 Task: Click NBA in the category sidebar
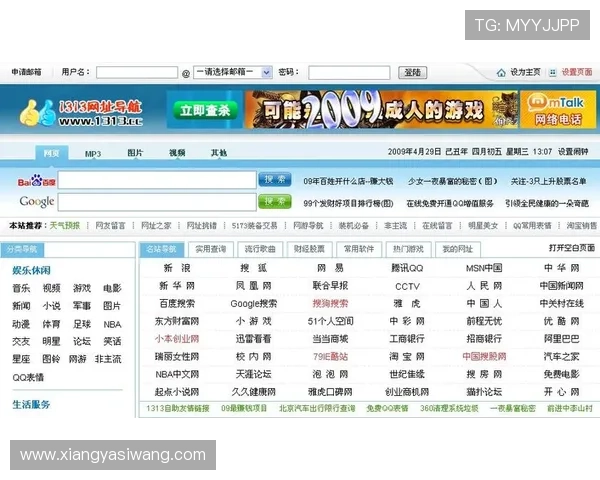coord(112,325)
